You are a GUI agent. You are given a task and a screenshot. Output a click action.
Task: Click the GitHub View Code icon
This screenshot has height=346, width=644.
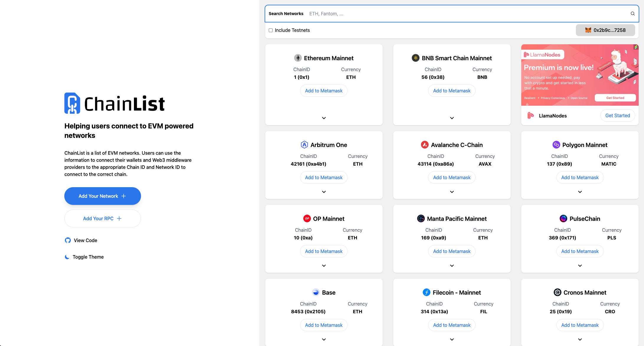pos(68,240)
